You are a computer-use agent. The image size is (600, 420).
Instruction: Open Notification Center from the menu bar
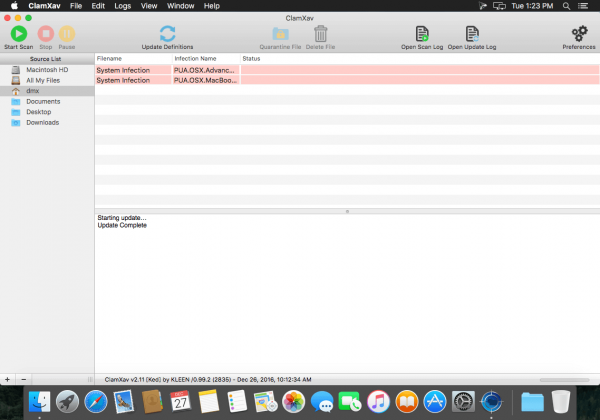[x=583, y=6]
